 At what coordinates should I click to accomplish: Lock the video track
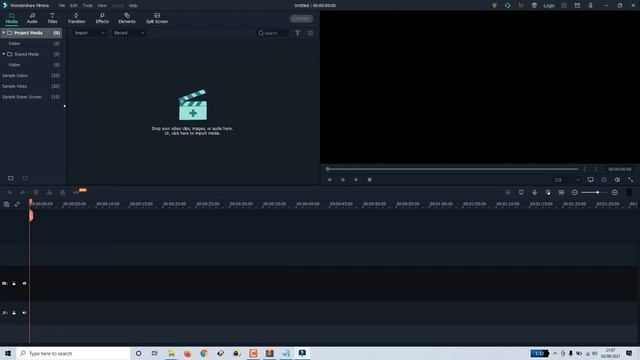(14, 283)
